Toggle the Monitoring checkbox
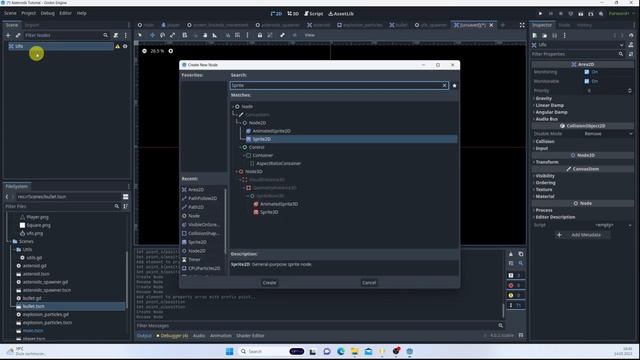Viewport: 640px width, 360px height. point(587,72)
